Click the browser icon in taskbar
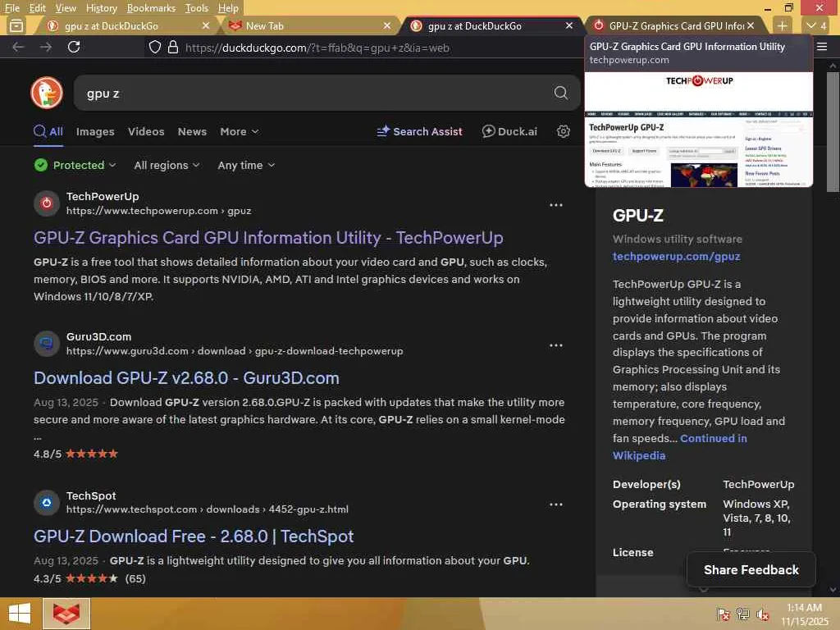This screenshot has width=840, height=630. coord(66,614)
